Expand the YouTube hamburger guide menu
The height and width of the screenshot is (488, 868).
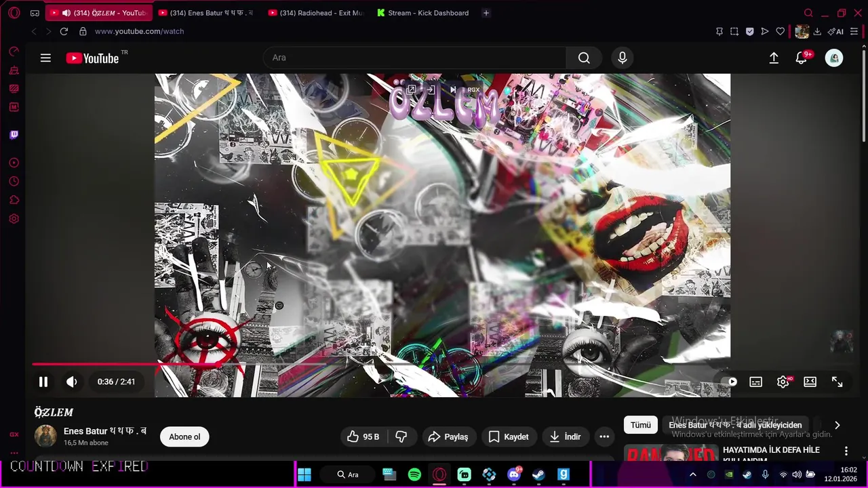click(x=45, y=58)
